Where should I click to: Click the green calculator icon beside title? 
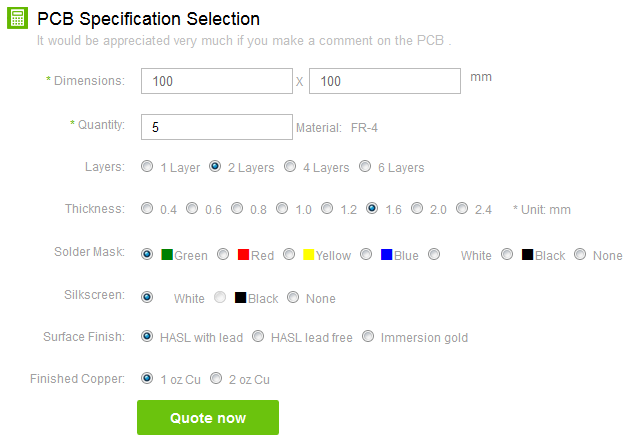(17, 19)
